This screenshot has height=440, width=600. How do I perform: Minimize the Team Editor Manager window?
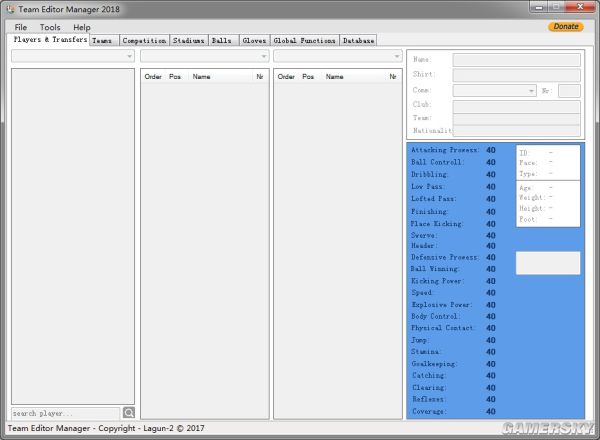(540, 7)
